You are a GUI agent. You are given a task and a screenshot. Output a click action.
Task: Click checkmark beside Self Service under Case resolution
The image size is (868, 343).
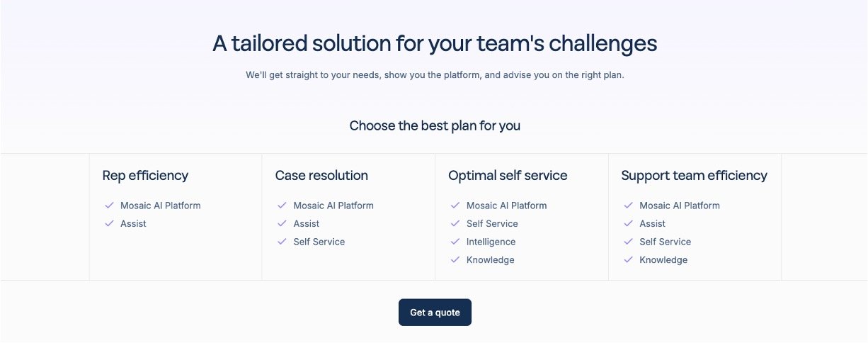click(282, 242)
